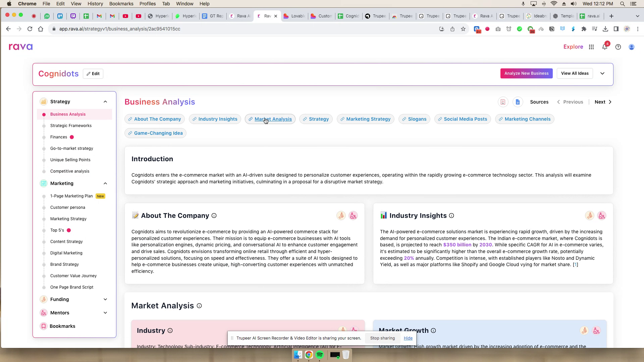Open the Bookmarks menu in menu bar

[121, 4]
